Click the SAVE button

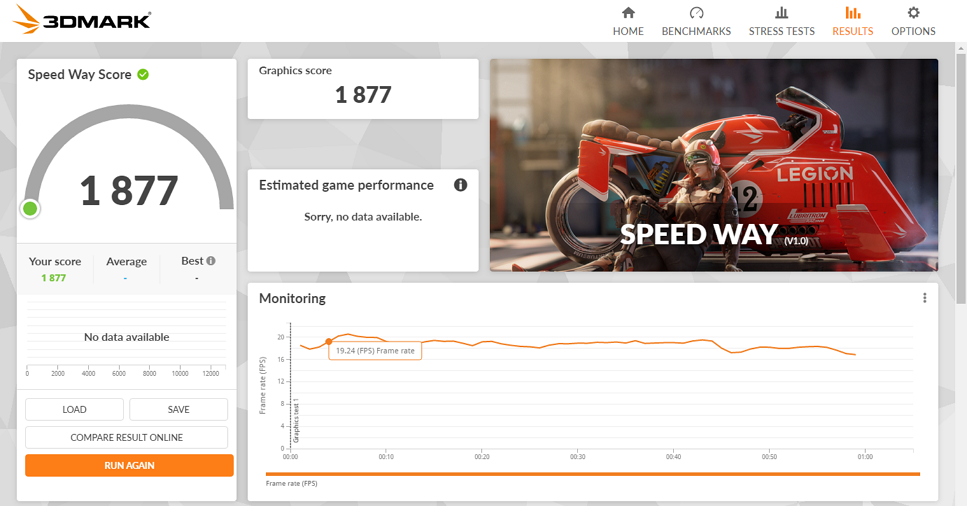pyautogui.click(x=178, y=410)
